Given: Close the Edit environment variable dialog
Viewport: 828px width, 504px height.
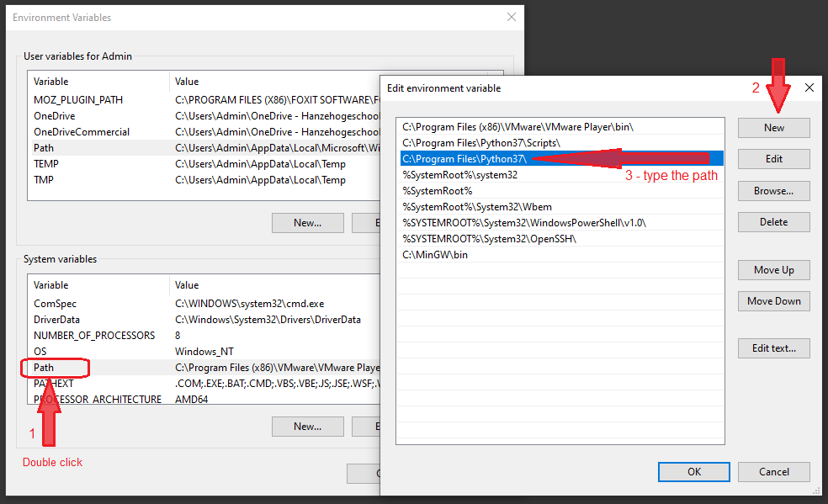Looking at the screenshot, I should (809, 88).
